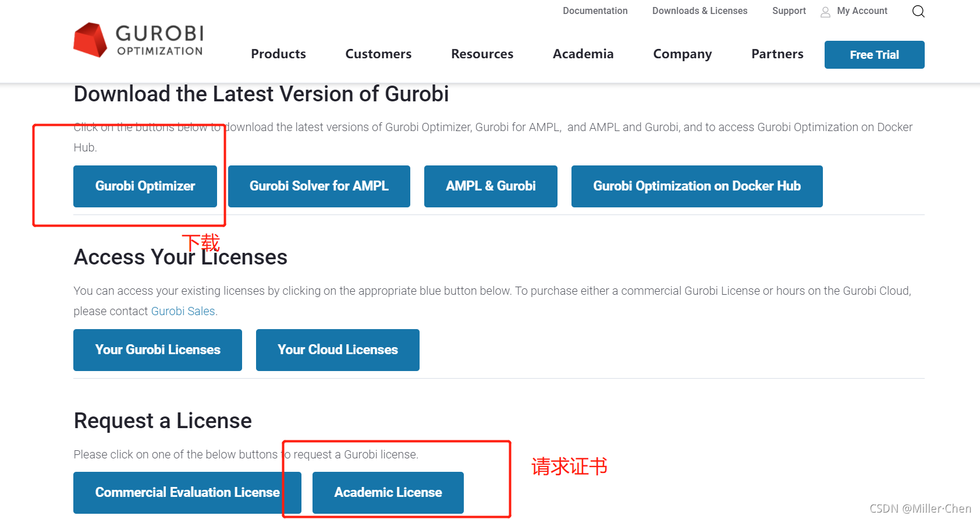Open the Company menu

(682, 54)
